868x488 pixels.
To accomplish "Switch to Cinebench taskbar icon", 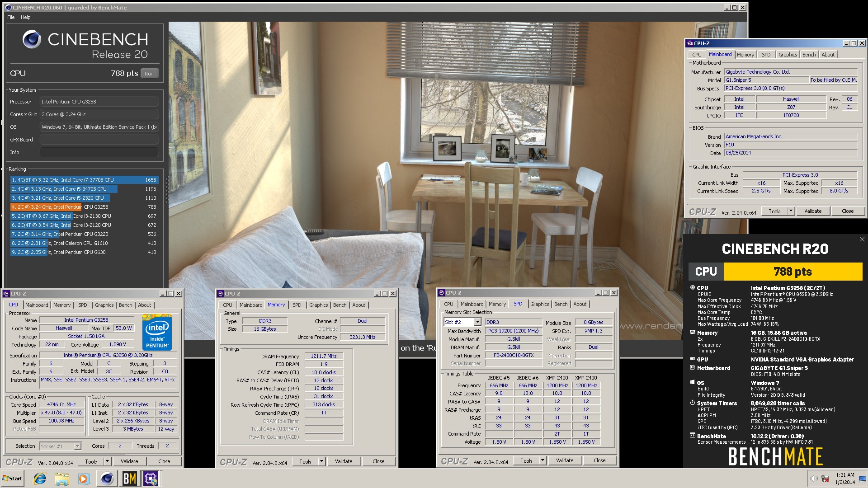I will click(x=107, y=479).
